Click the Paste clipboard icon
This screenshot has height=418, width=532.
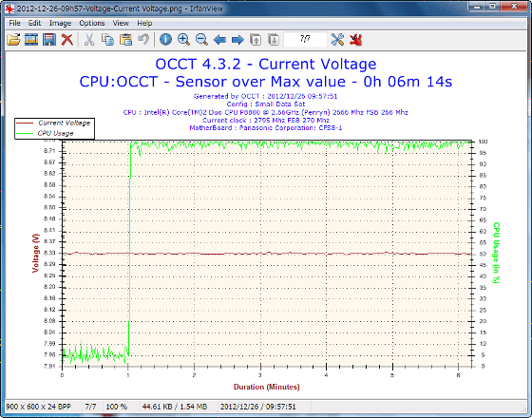click(x=125, y=40)
